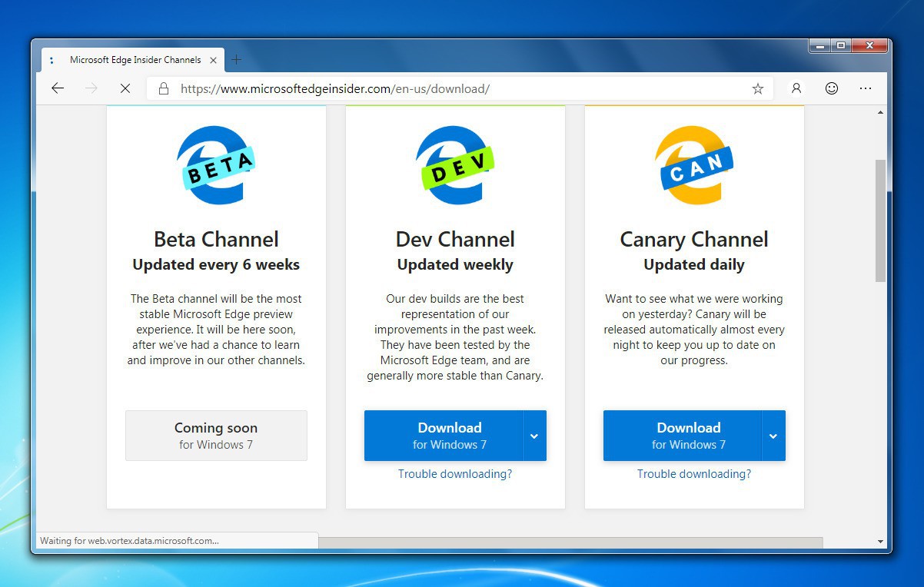Click the horizontal scrollbar thumb
Image resolution: width=924 pixels, height=587 pixels.
click(570, 542)
